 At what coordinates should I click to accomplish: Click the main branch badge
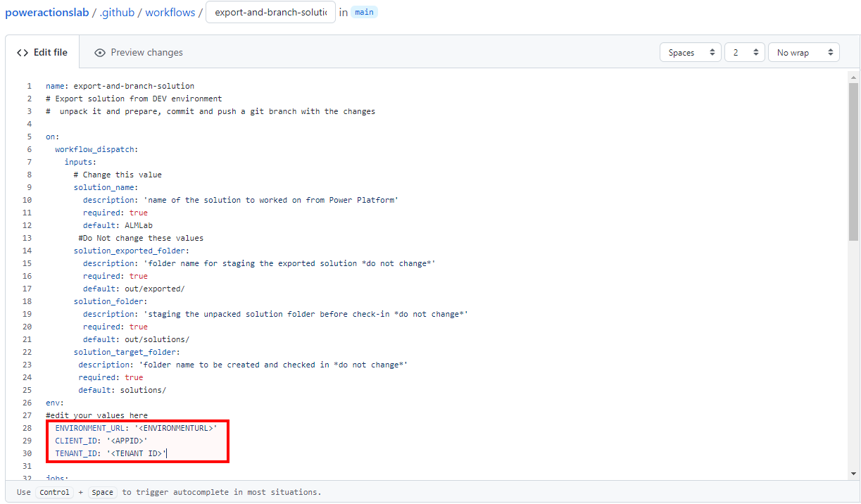364,12
